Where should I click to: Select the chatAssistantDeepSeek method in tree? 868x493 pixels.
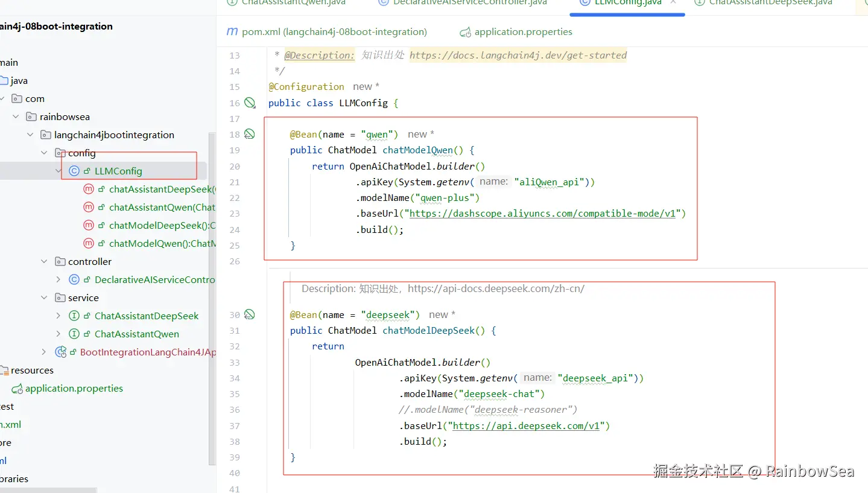[x=162, y=189]
